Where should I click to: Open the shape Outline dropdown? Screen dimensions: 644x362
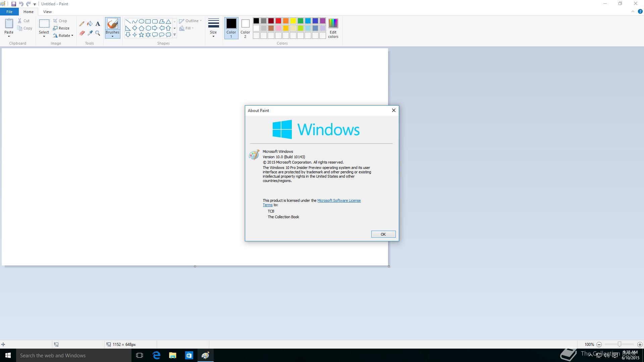click(190, 21)
